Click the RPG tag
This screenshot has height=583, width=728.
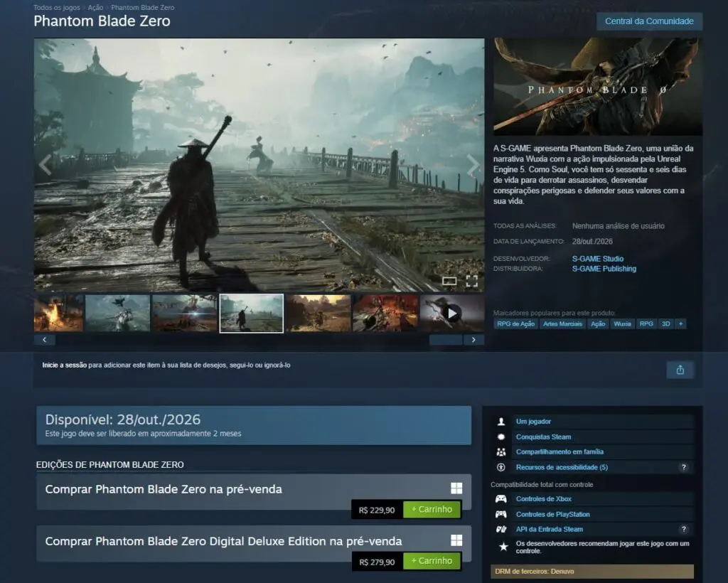[646, 324]
